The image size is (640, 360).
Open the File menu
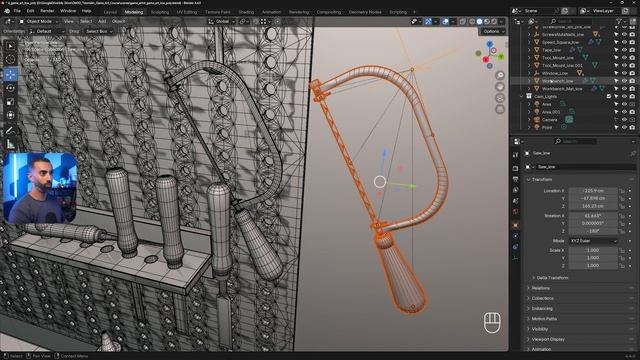tap(17, 11)
